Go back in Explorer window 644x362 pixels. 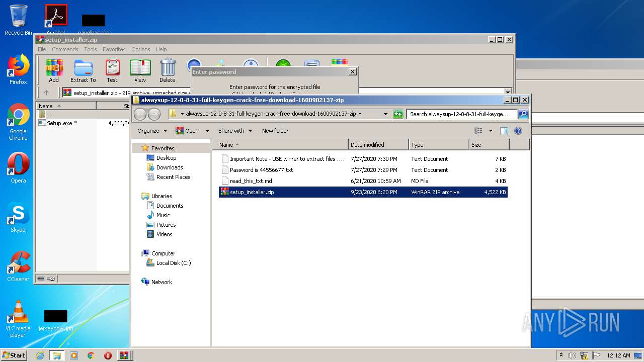pos(140,114)
